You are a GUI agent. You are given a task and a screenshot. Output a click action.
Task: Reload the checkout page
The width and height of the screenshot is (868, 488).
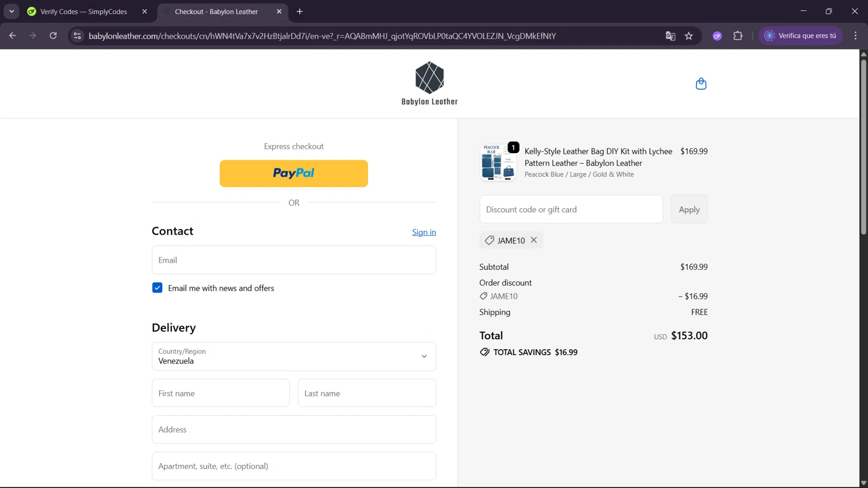53,36
